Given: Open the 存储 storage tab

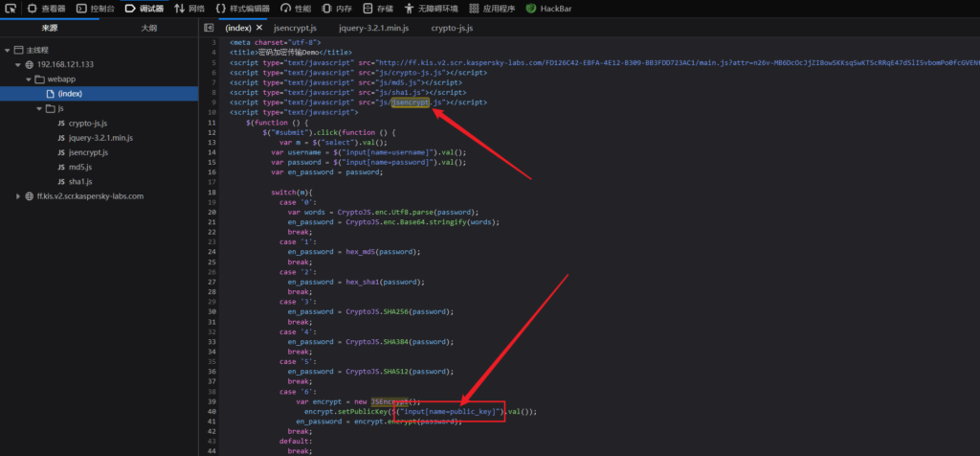Looking at the screenshot, I should 378,9.
